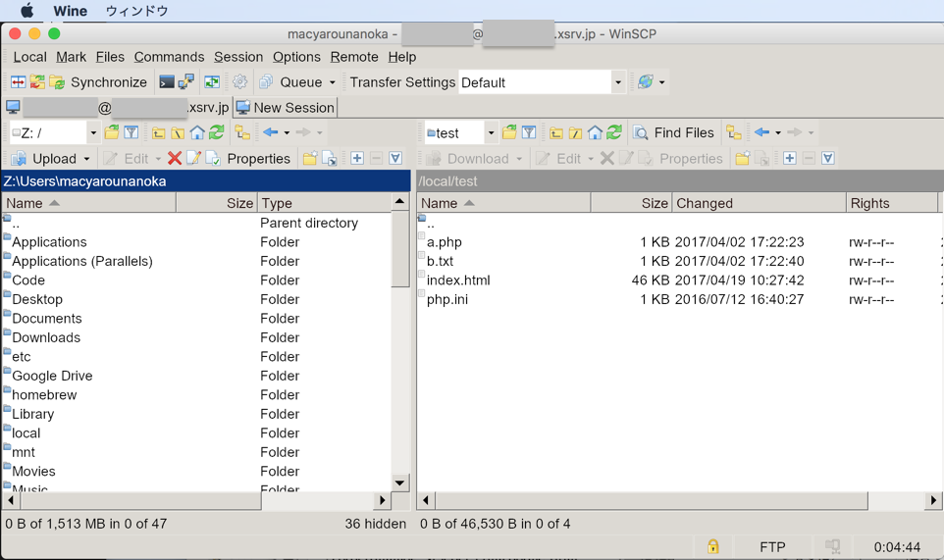Select the homebrew local folder
The image size is (944, 560).
[44, 395]
